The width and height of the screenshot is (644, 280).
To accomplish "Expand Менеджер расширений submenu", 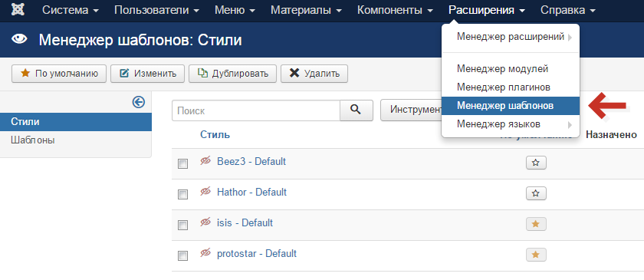I will pyautogui.click(x=511, y=37).
